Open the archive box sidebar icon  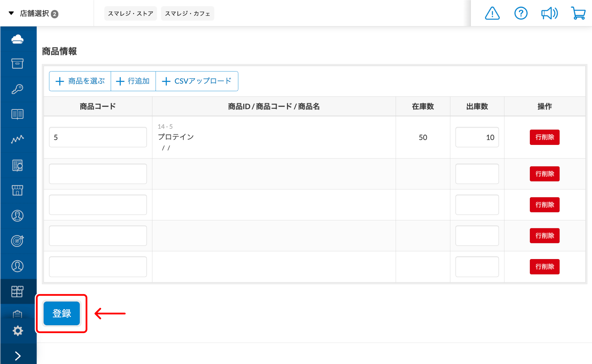click(17, 64)
